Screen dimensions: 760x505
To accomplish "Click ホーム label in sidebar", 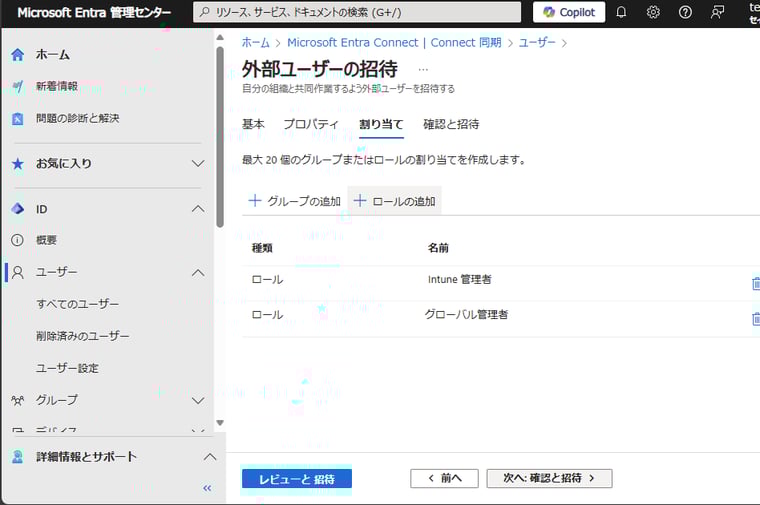I will [52, 55].
